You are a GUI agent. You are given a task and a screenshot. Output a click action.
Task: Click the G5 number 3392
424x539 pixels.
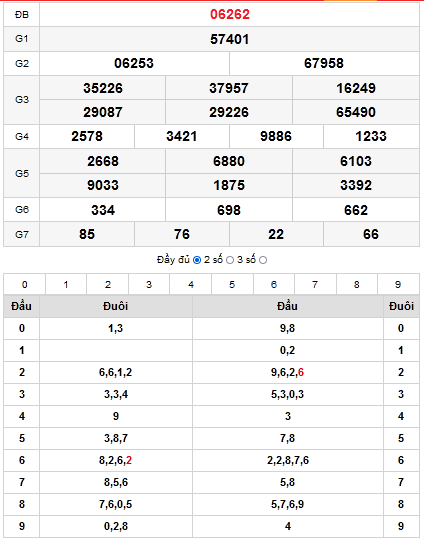click(x=356, y=185)
